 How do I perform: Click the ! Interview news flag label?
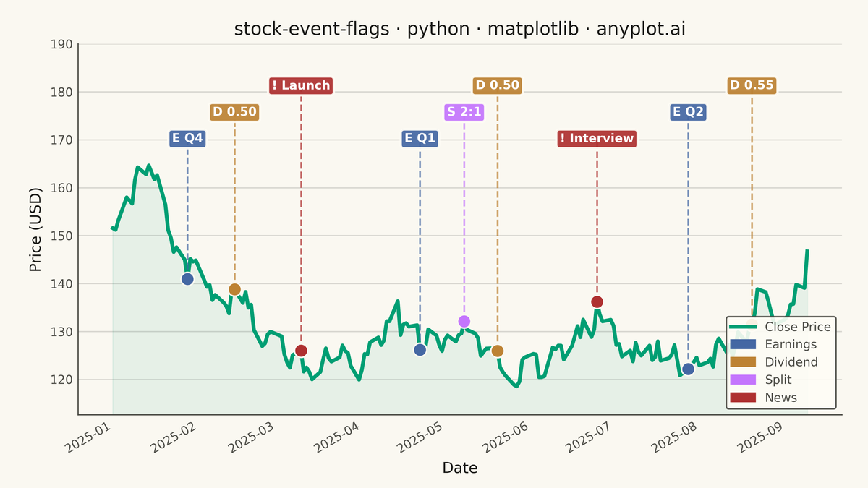597,139
